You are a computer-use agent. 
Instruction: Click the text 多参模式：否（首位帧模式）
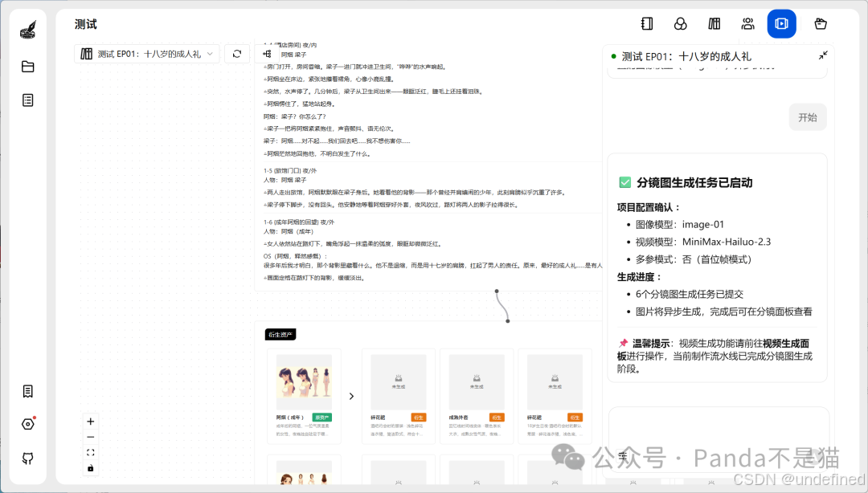(x=693, y=259)
